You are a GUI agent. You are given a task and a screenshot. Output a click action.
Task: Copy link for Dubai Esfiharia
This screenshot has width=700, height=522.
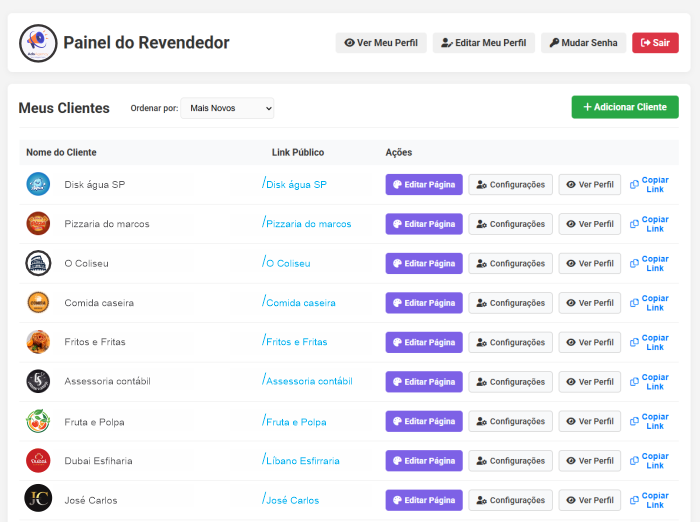tap(650, 461)
